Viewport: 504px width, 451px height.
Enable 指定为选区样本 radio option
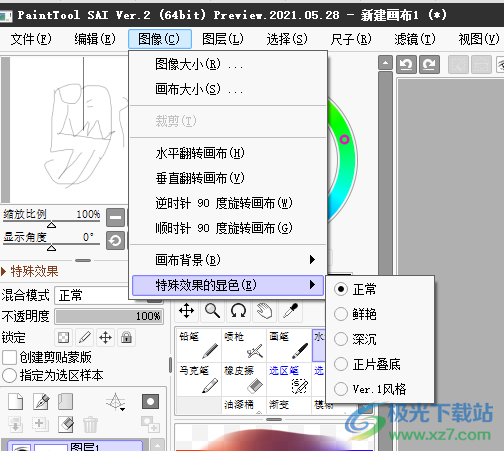[x=9, y=375]
